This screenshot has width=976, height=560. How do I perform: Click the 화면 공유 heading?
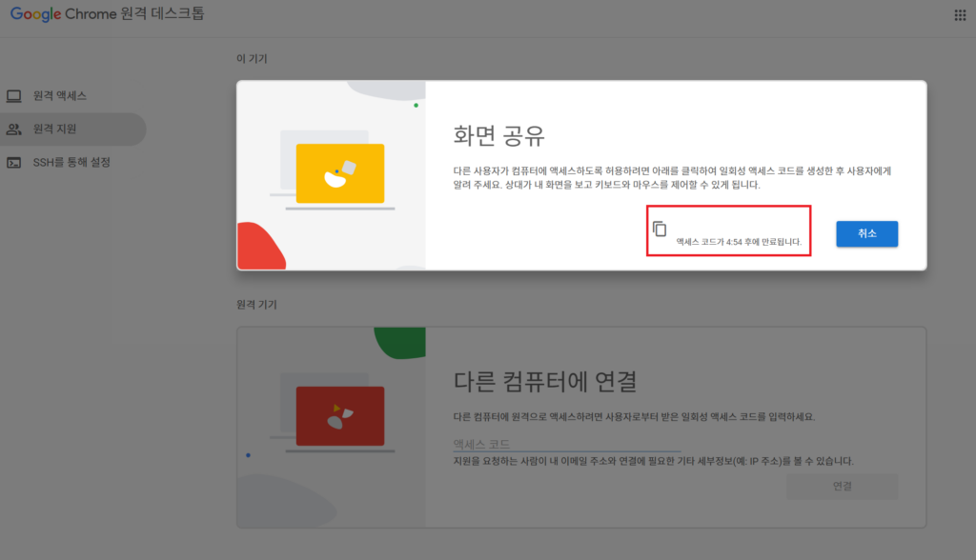(x=498, y=134)
